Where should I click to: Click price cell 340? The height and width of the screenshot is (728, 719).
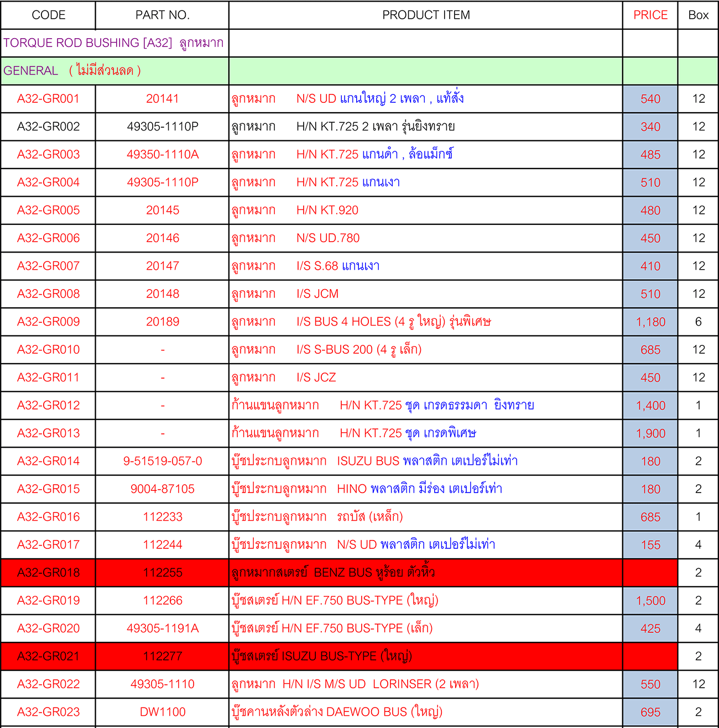pyautogui.click(x=650, y=127)
